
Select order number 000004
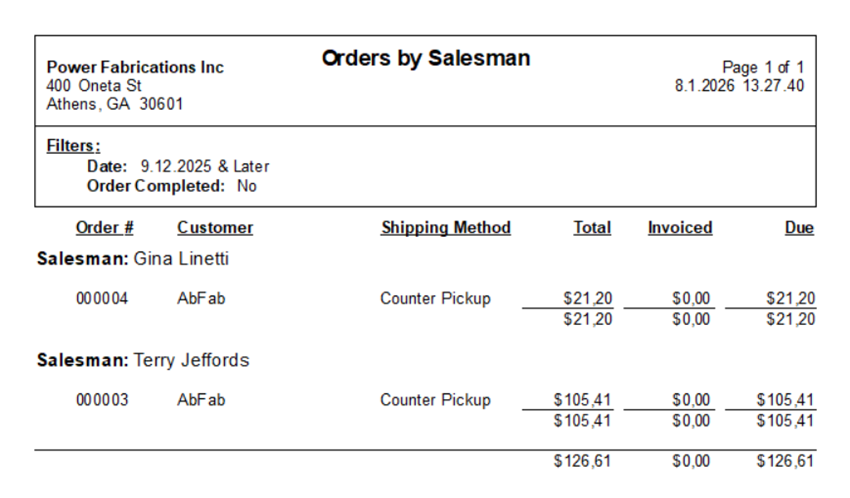(x=102, y=299)
